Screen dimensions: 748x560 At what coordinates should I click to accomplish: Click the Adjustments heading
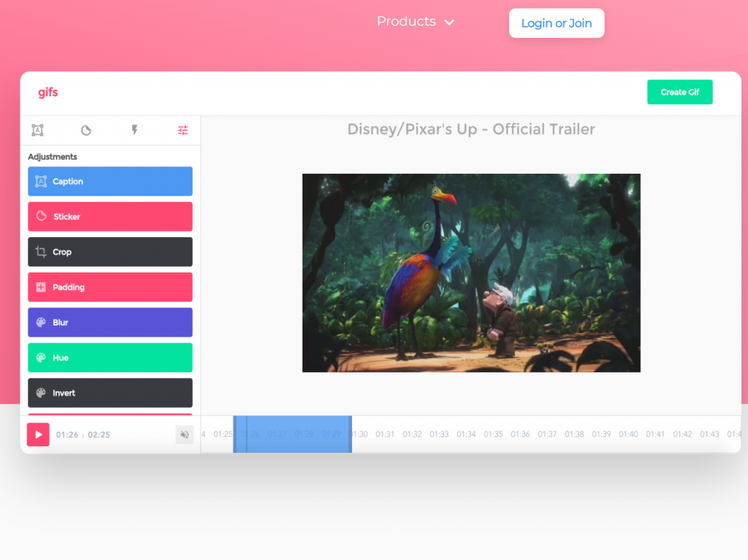[53, 157]
